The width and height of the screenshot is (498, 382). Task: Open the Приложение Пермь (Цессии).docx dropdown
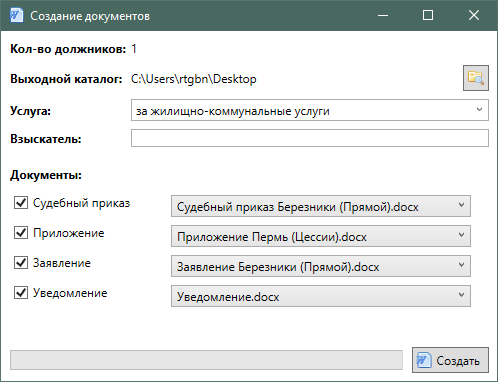(x=321, y=236)
